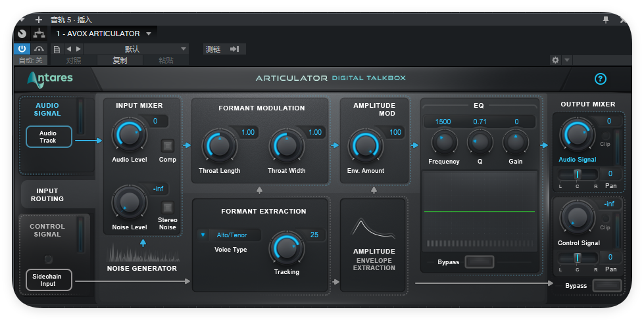Click the Env. Amount 100 value
This screenshot has height=320, width=644.
(x=395, y=132)
